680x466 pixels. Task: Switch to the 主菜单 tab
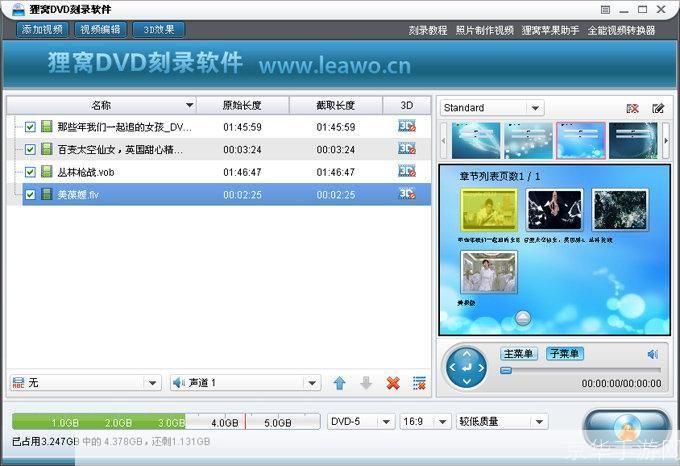pyautogui.click(x=519, y=354)
